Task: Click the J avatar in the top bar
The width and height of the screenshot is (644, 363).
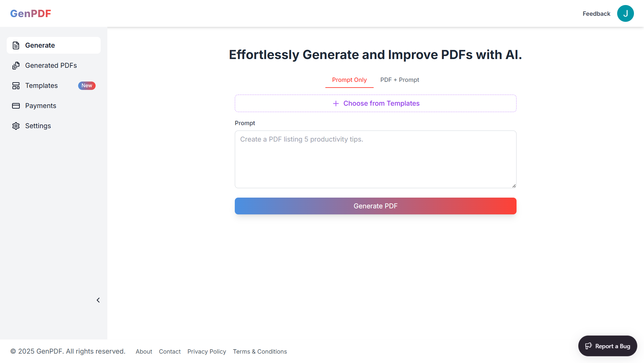Action: tap(625, 13)
